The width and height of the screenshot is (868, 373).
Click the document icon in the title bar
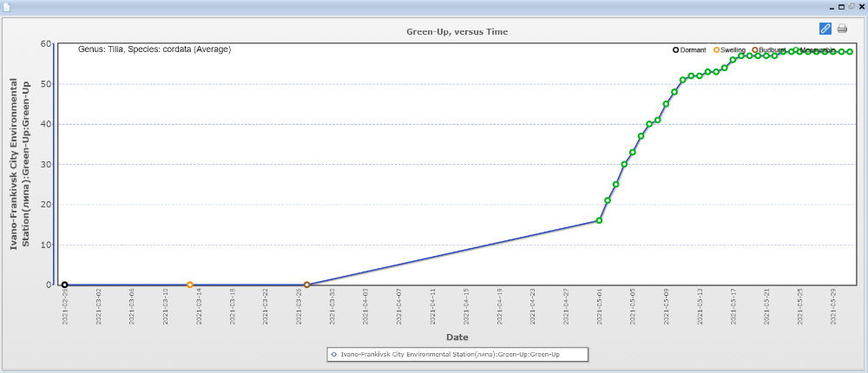[7, 6]
